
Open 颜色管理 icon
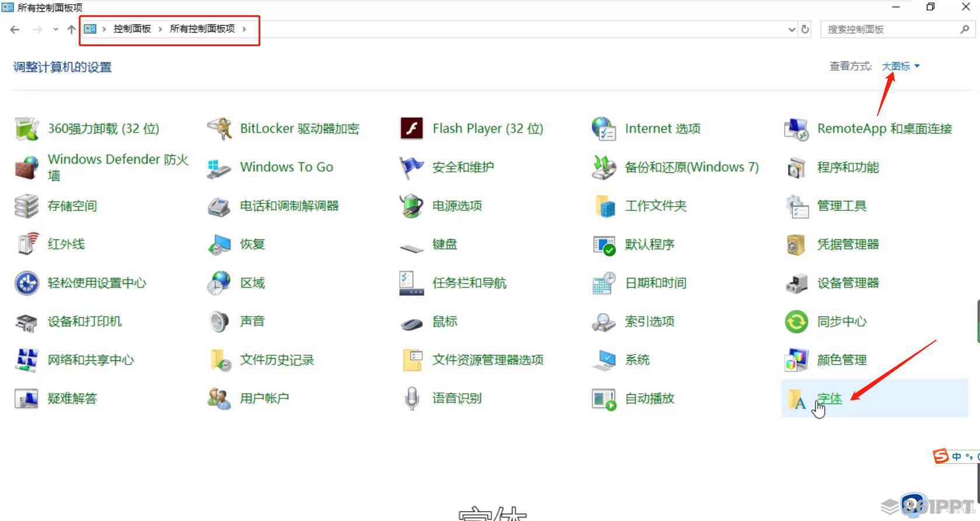796,360
